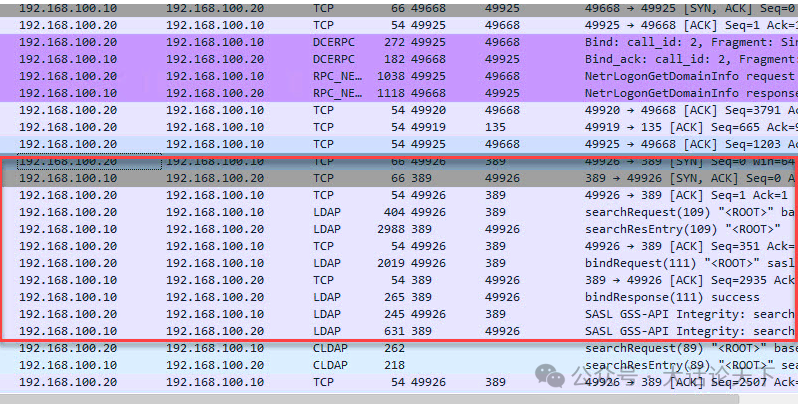Image resolution: width=801 pixels, height=408 pixels.
Task: Select LDAP searchRequest(109) packet
Action: (x=400, y=212)
